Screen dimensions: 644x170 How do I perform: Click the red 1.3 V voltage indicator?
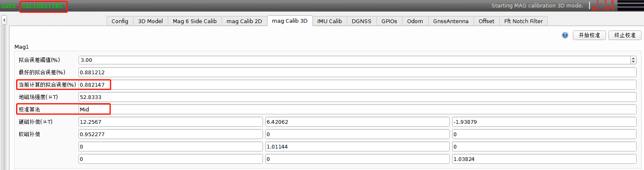[x=605, y=3]
